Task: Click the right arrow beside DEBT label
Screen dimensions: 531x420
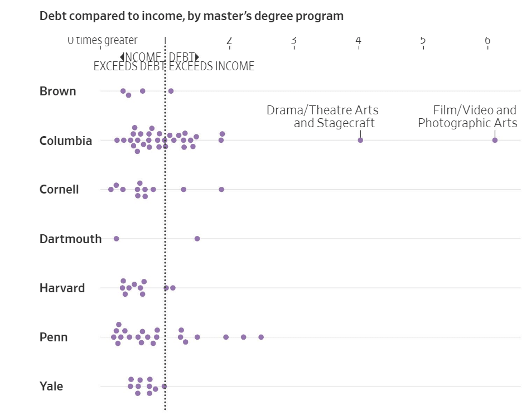Action: pyautogui.click(x=197, y=56)
